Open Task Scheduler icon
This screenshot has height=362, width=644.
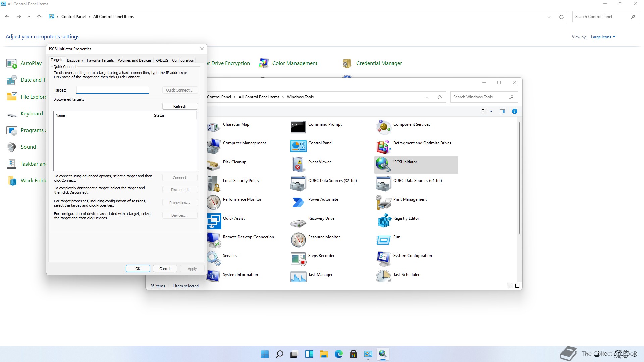[x=383, y=276]
